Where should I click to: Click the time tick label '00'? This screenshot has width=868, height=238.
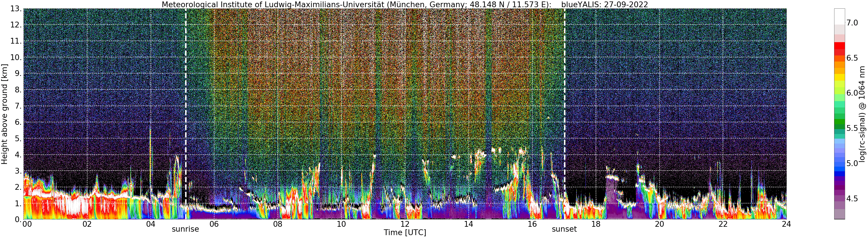tap(27, 224)
